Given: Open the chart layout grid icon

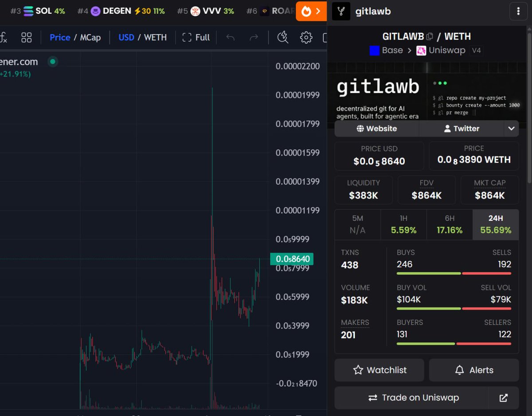Looking at the screenshot, I should coord(27,38).
